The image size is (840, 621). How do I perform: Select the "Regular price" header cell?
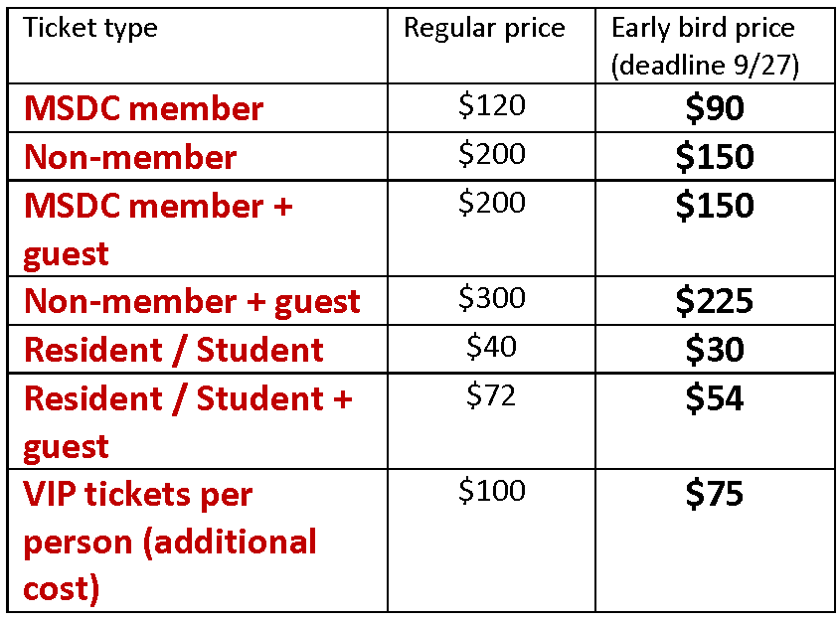(x=484, y=28)
